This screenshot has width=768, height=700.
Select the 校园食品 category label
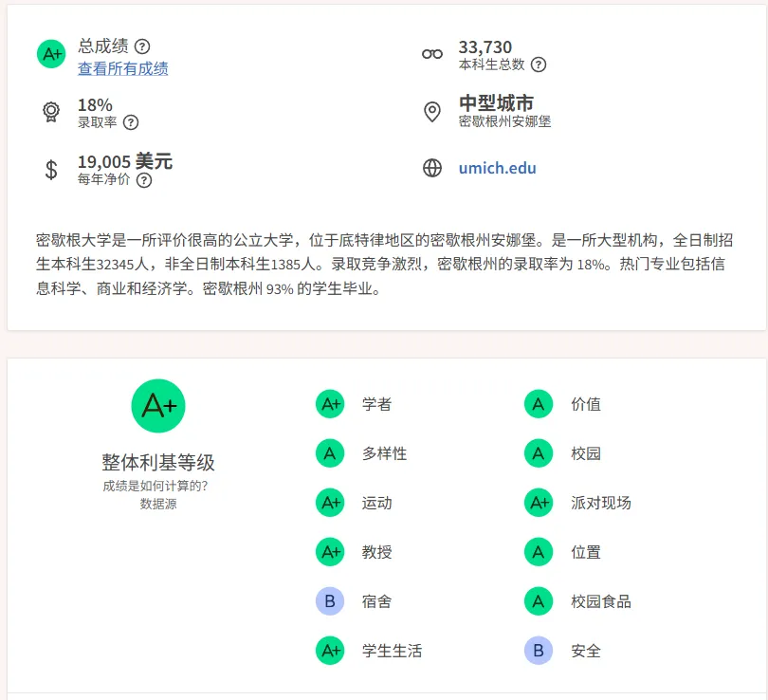601,601
